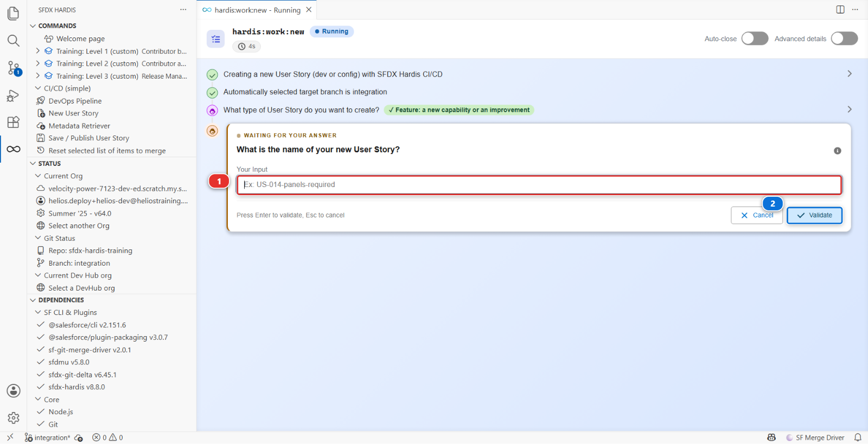Close the hardis:work:new editor tab

coord(309,10)
